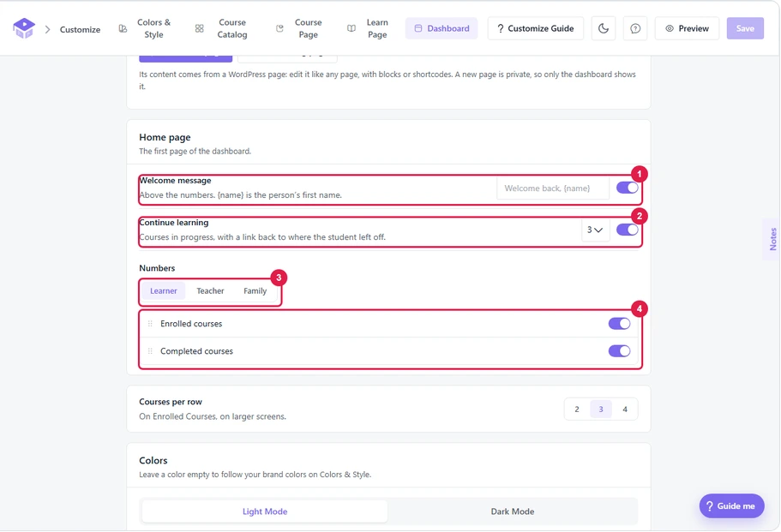Click the "Completed courses" row text
This screenshot has width=781, height=532.
point(196,351)
